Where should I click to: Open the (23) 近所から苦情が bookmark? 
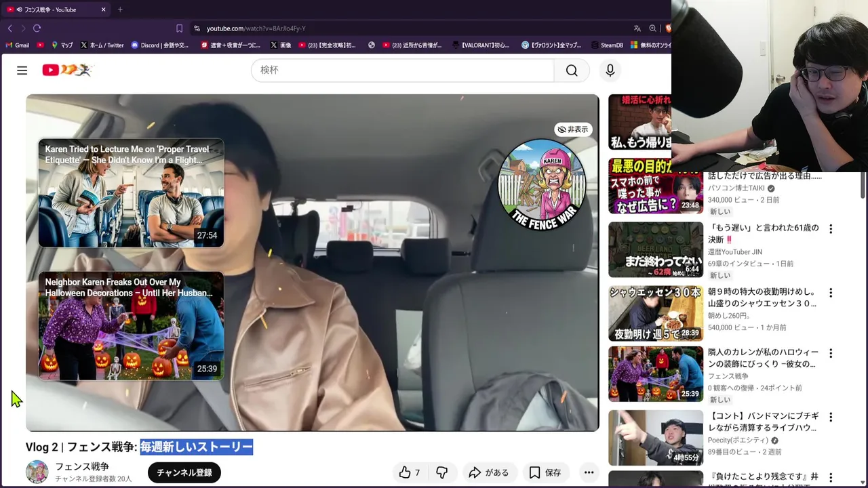pyautogui.click(x=412, y=45)
